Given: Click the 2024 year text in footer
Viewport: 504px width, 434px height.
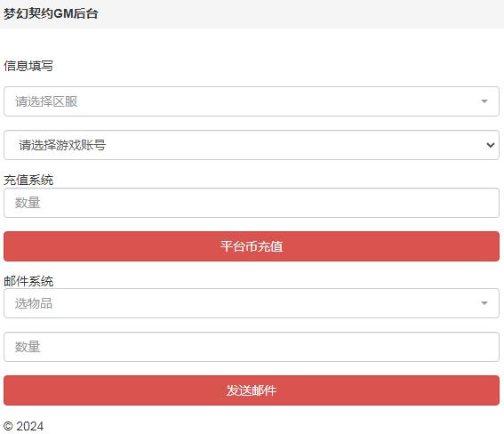Looking at the screenshot, I should point(30,426).
